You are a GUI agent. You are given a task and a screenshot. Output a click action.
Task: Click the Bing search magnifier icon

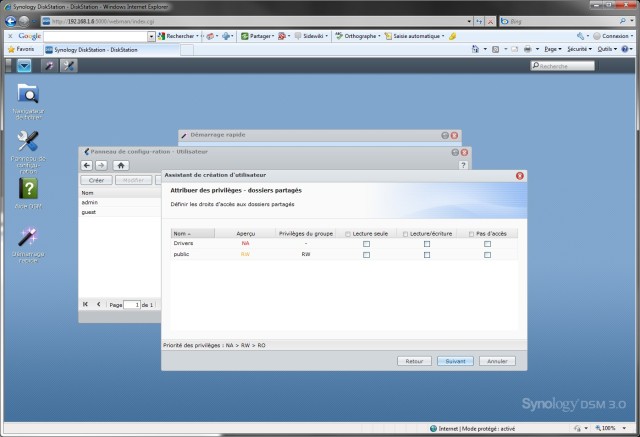[x=622, y=21]
